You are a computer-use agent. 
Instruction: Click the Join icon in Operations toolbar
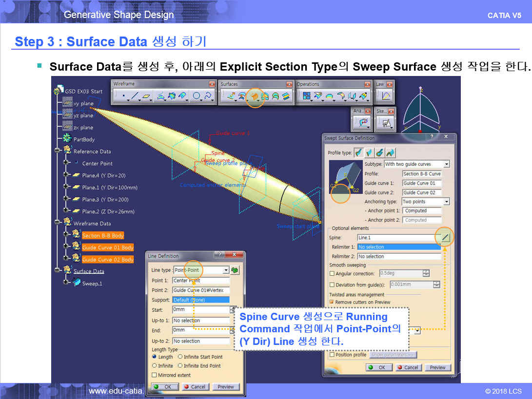307,96
